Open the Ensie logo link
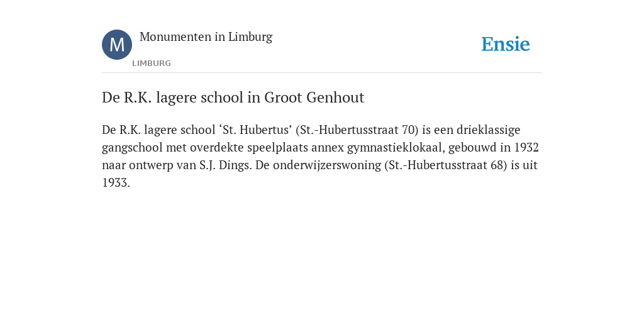 tap(506, 44)
